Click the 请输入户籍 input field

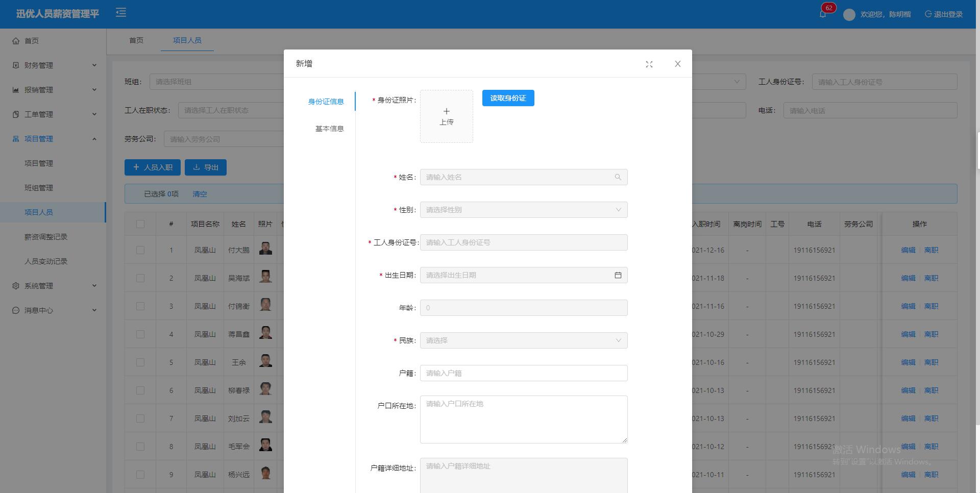(523, 373)
